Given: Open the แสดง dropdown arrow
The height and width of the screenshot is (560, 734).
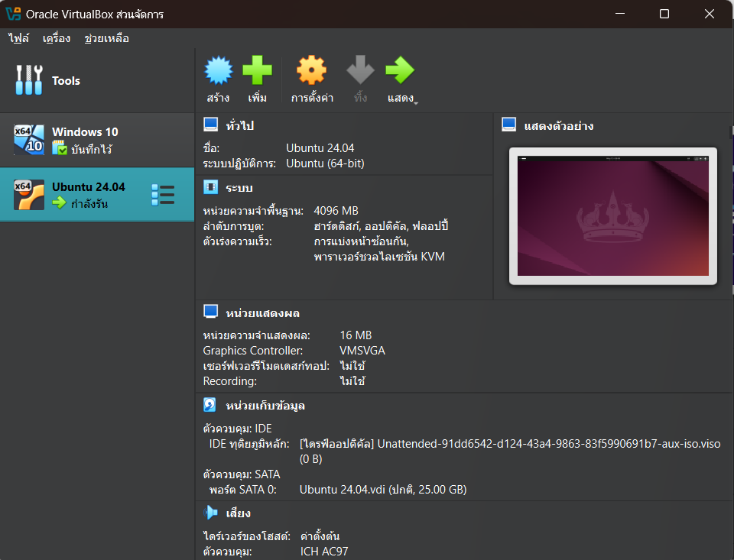Looking at the screenshot, I should click(x=416, y=103).
